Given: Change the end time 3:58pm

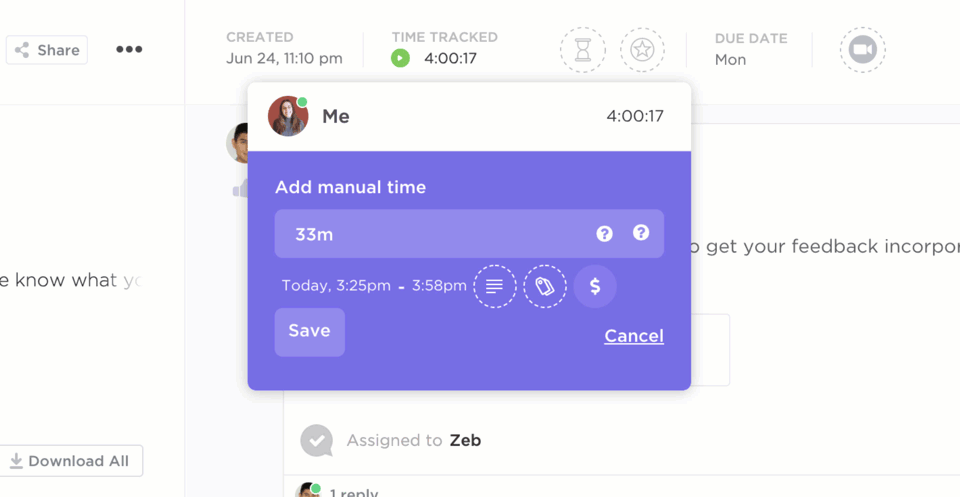Looking at the screenshot, I should click(x=439, y=286).
